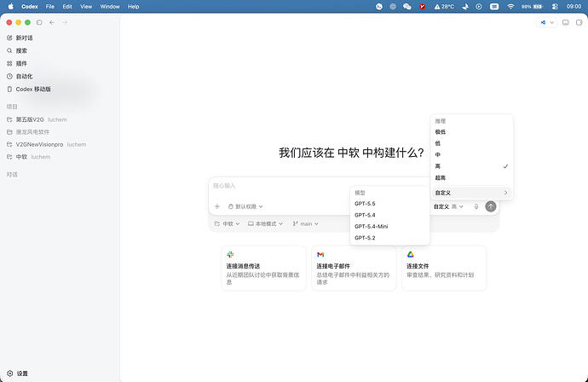The image size is (588, 382).
Task: Choose GPT-5.2 from the model list
Action: 389,238
